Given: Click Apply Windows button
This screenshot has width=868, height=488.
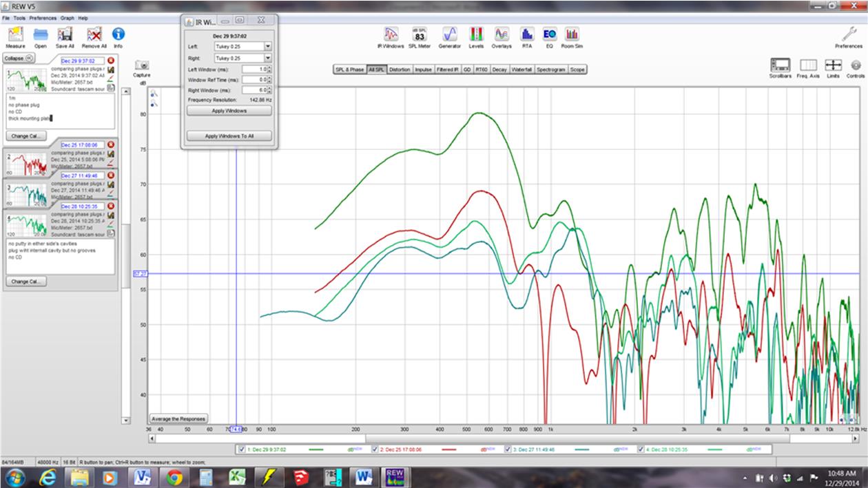Looking at the screenshot, I should click(x=229, y=111).
